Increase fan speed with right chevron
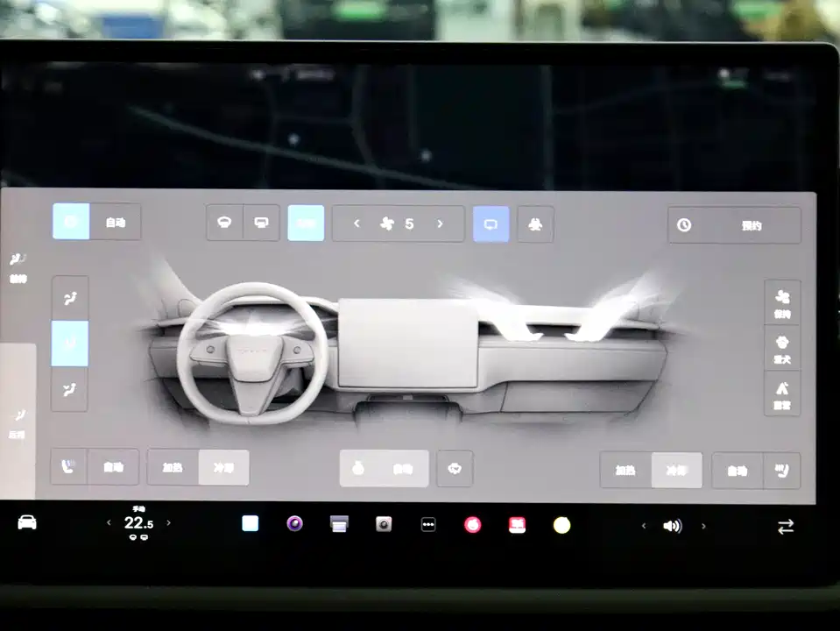840x631 pixels. coord(440,224)
